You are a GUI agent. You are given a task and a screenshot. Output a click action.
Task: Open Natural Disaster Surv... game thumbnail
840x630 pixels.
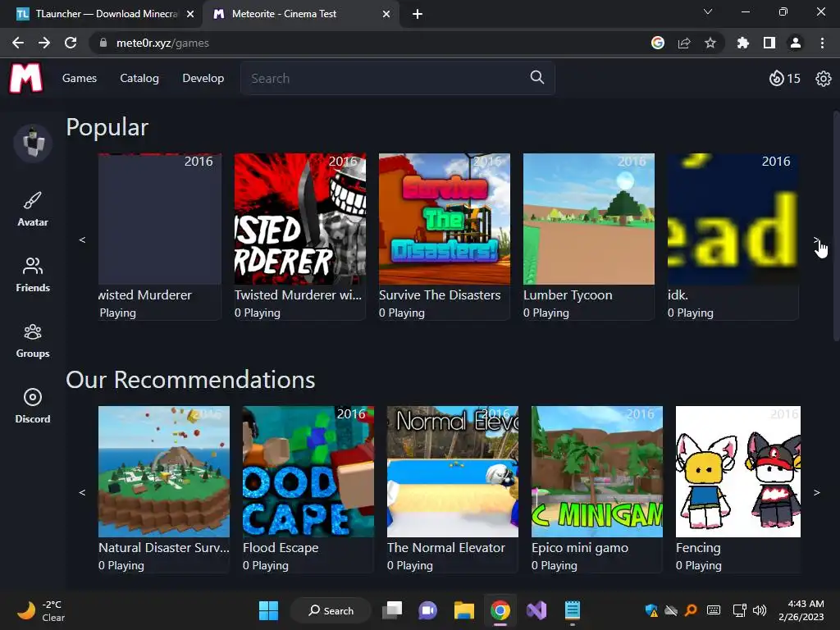[x=164, y=472]
